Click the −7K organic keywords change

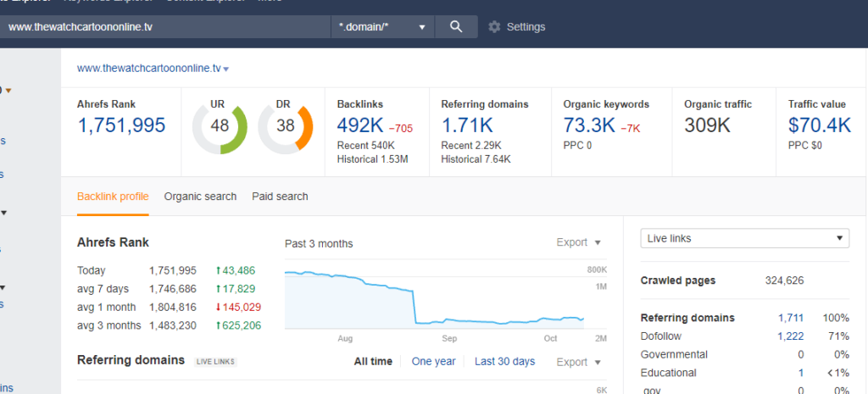click(x=630, y=129)
